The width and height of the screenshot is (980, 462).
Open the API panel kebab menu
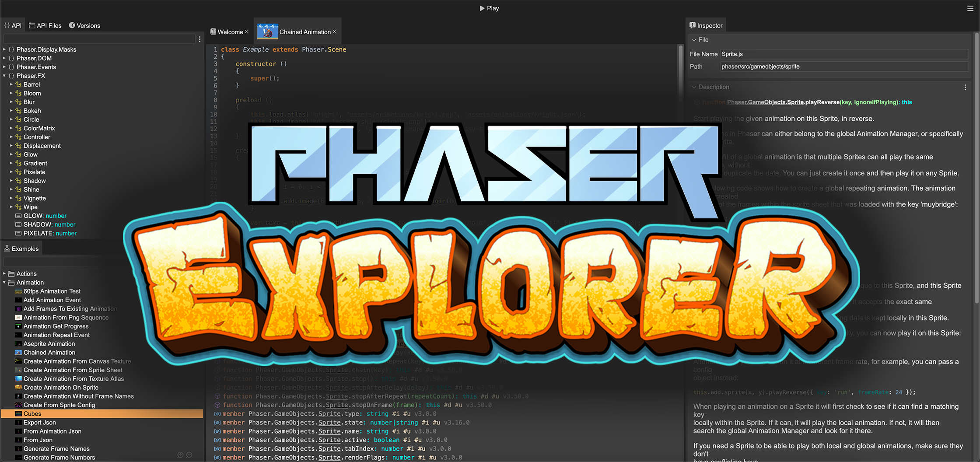200,39
